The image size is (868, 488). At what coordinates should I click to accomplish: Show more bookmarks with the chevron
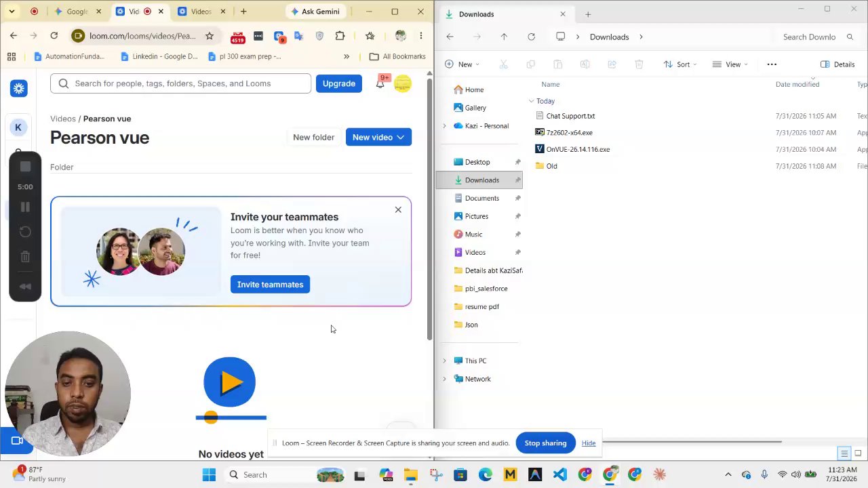coord(347,56)
